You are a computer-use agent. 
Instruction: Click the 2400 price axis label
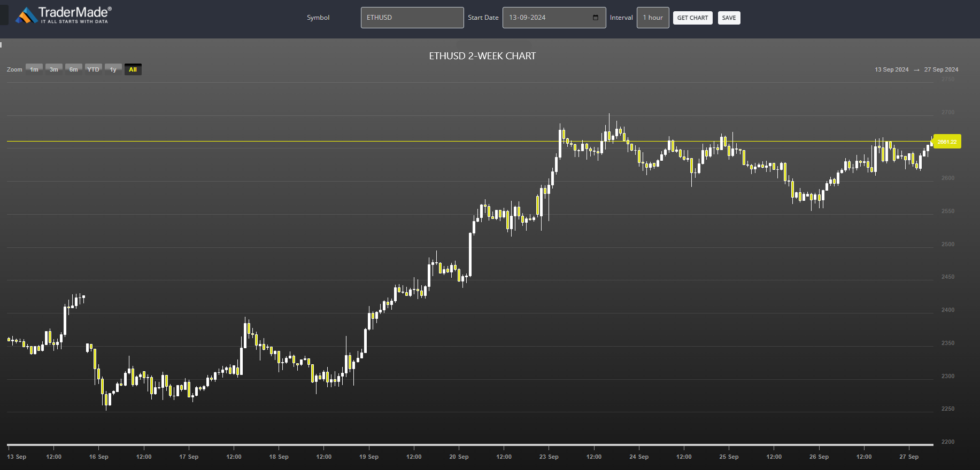coord(948,310)
